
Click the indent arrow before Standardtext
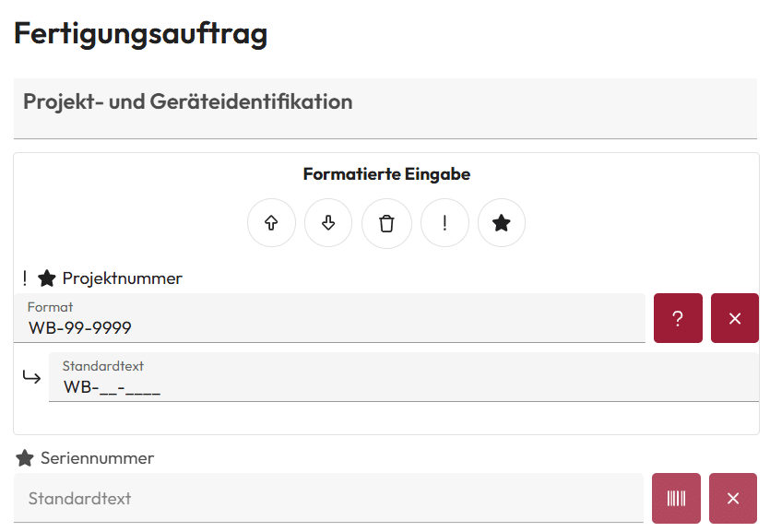pyautogui.click(x=30, y=376)
